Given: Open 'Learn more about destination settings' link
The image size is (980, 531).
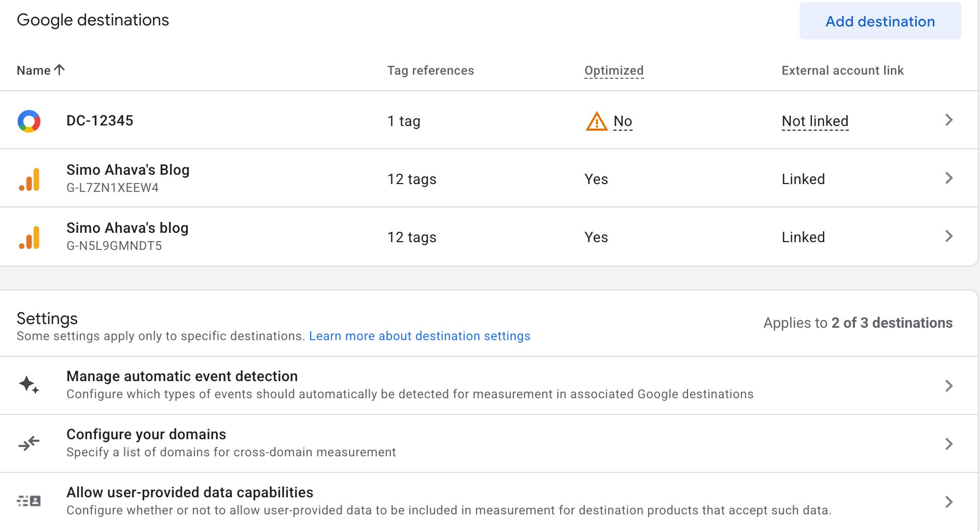Looking at the screenshot, I should [x=419, y=336].
